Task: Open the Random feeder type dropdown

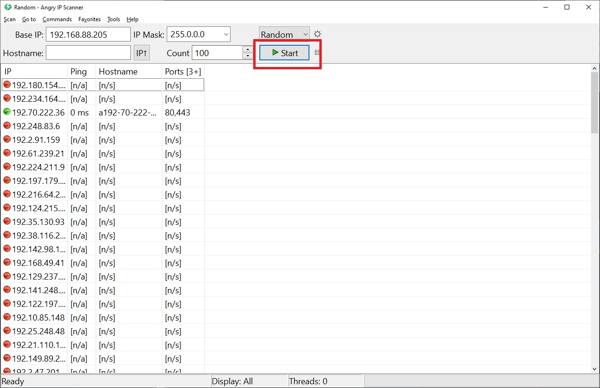Action: [x=284, y=34]
